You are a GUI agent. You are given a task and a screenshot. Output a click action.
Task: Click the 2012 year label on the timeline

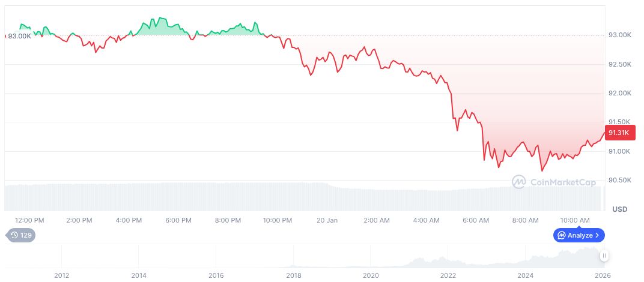61,275
